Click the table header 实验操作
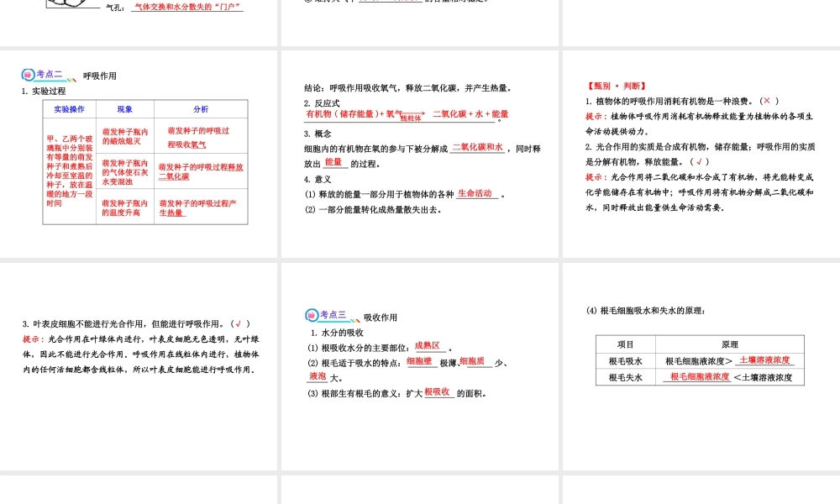840x504 pixels. point(69,109)
